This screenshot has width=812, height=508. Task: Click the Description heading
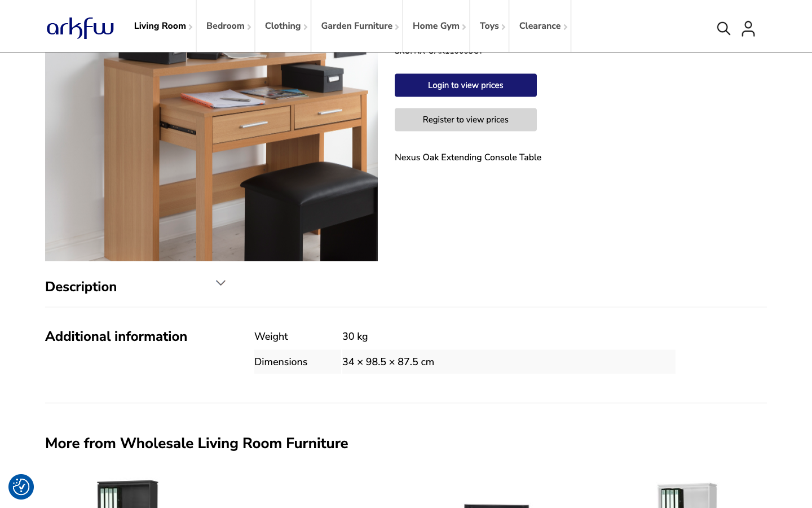click(81, 287)
